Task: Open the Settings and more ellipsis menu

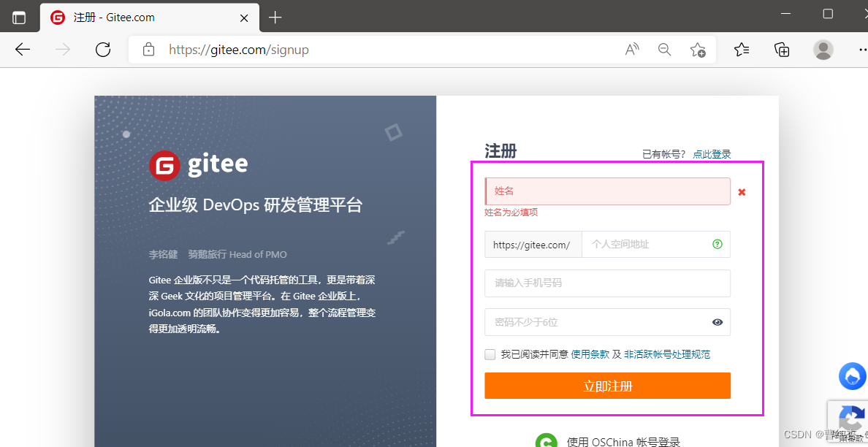Action: coord(864,50)
